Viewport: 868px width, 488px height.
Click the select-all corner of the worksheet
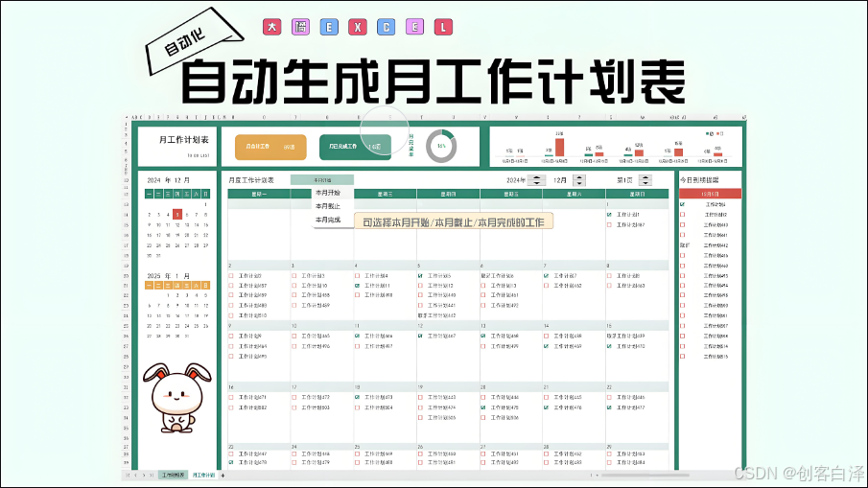click(127, 117)
